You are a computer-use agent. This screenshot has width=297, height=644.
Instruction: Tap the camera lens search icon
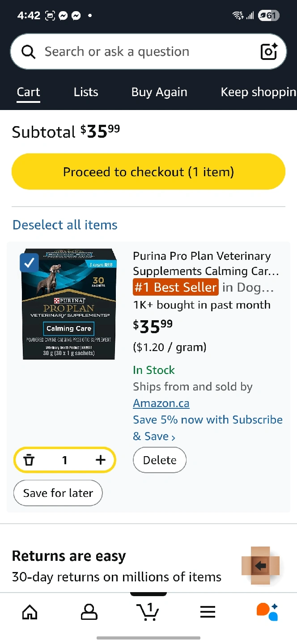pos(269,52)
